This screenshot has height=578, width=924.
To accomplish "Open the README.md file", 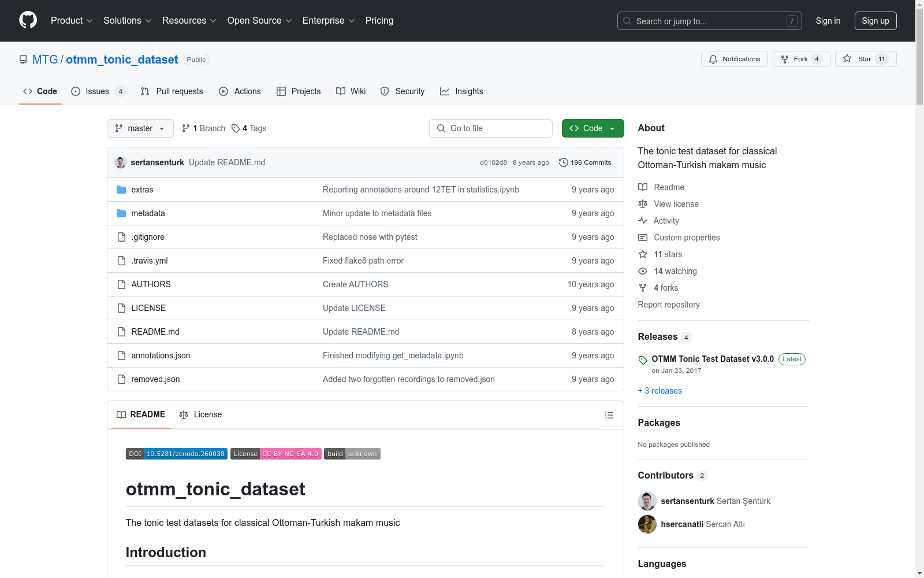I will [x=155, y=332].
